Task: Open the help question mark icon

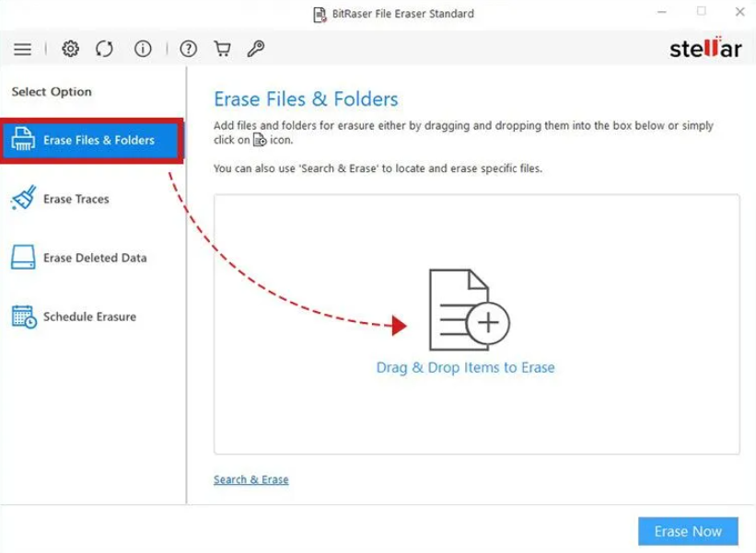Action: coord(189,49)
